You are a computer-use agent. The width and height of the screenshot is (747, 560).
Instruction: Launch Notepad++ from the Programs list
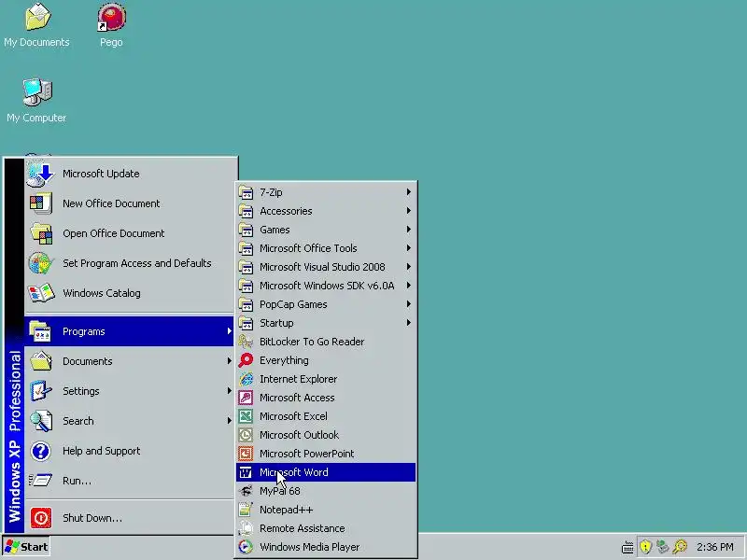click(x=326, y=510)
